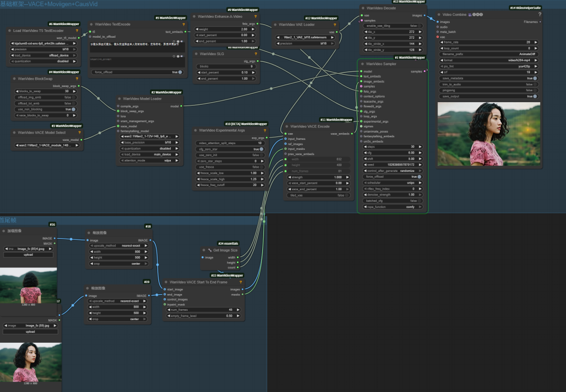Collapse the Get Image Size node via title dot
Screen dimensions: 566x392
(x=204, y=250)
